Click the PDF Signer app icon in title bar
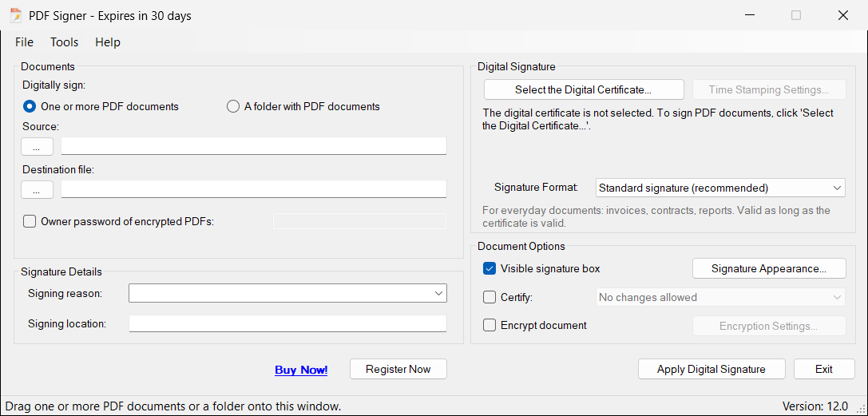The height and width of the screenshot is (416, 868). pos(16,15)
